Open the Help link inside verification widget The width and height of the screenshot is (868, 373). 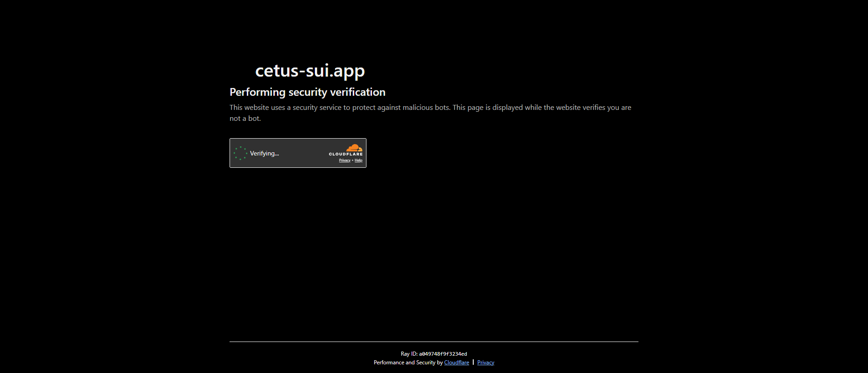359,161
